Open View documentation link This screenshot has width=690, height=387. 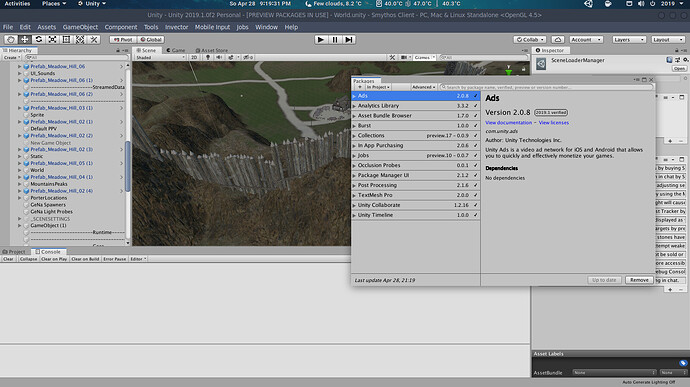508,123
